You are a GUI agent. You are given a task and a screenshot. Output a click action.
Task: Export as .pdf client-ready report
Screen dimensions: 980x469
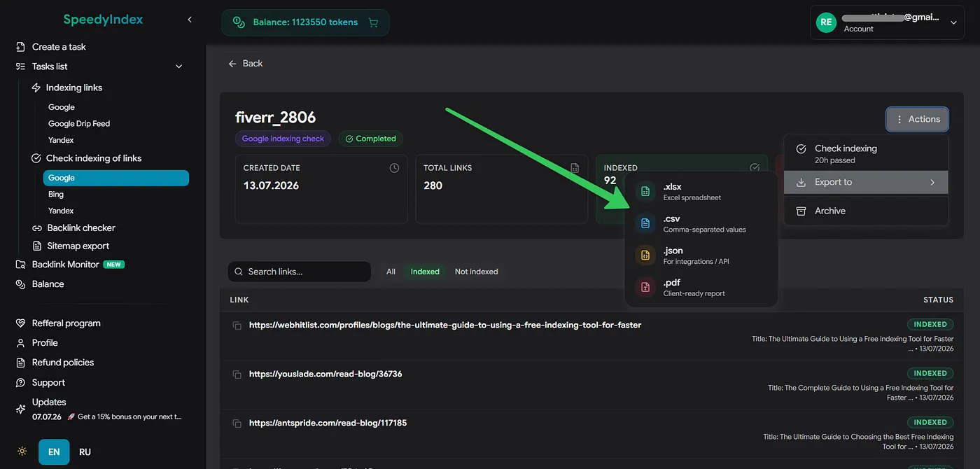point(701,288)
